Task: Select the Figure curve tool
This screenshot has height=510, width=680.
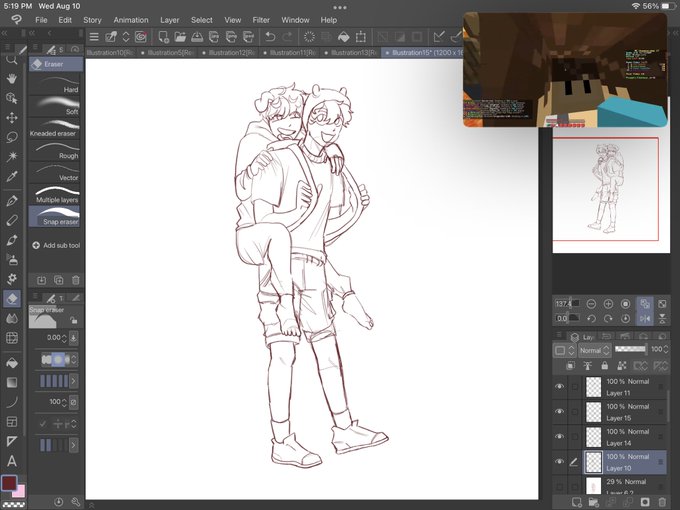Action: click(12, 402)
